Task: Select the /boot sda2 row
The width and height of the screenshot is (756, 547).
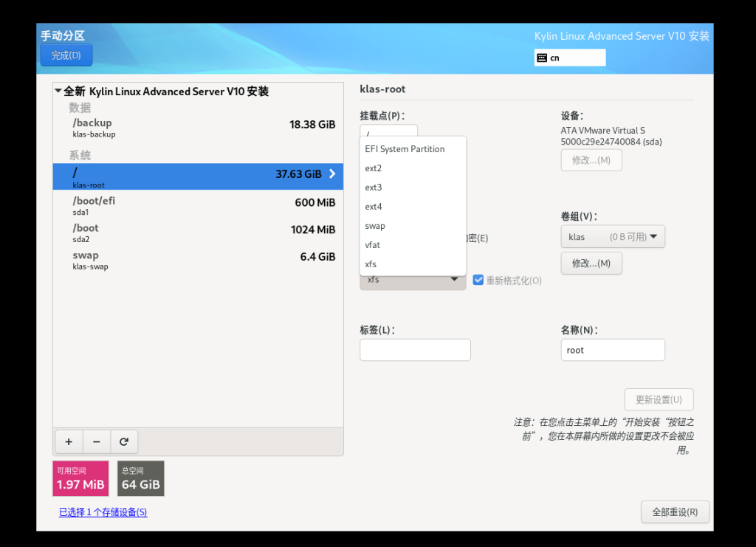Action: 198,233
